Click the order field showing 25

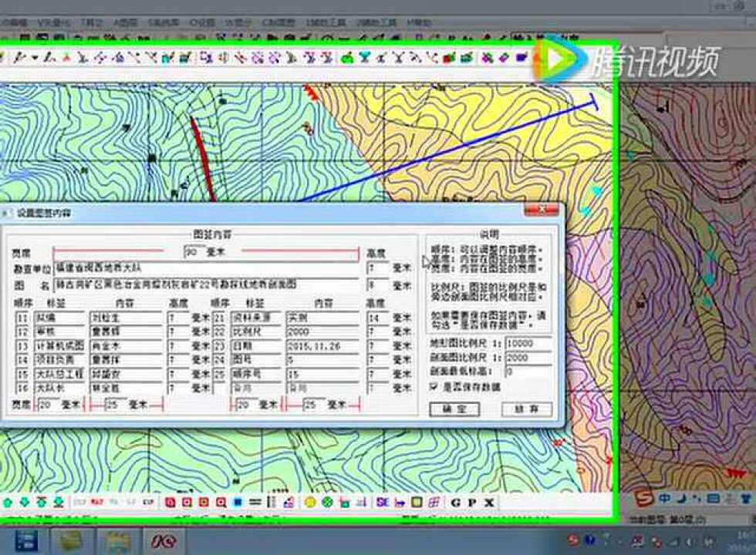point(219,375)
